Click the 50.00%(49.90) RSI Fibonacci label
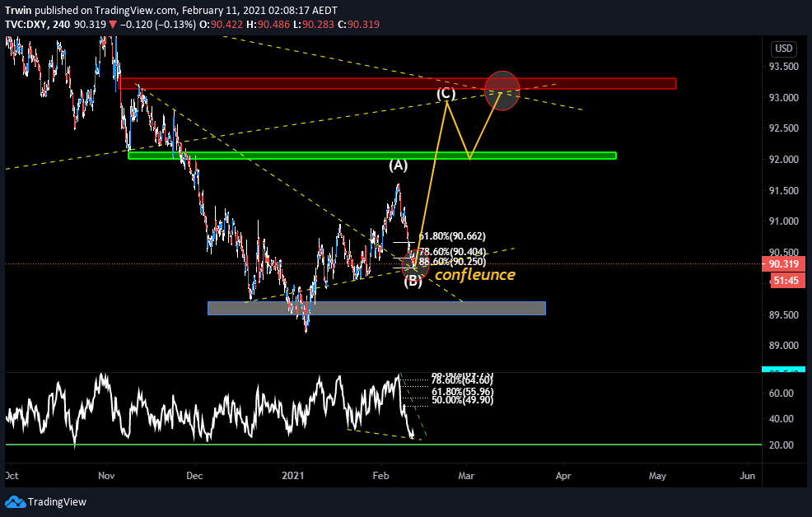The image size is (812, 517). [x=463, y=400]
